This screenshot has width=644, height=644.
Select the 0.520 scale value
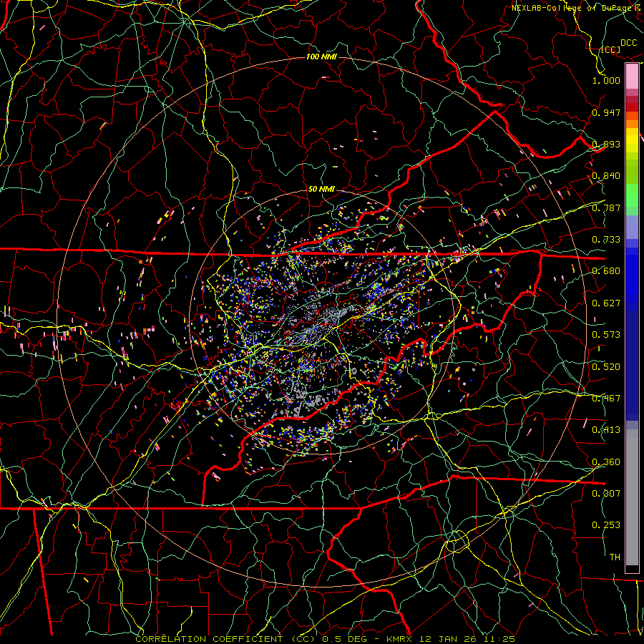click(x=606, y=367)
